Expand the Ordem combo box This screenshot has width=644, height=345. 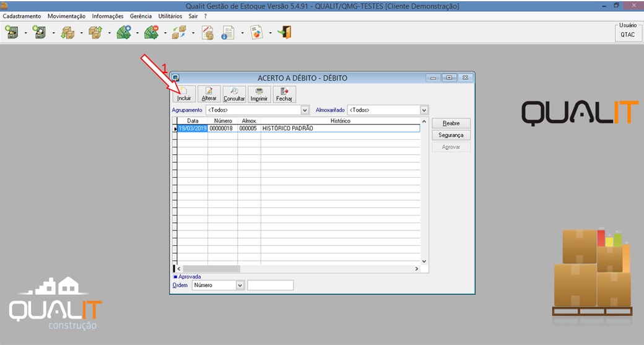pyautogui.click(x=240, y=285)
